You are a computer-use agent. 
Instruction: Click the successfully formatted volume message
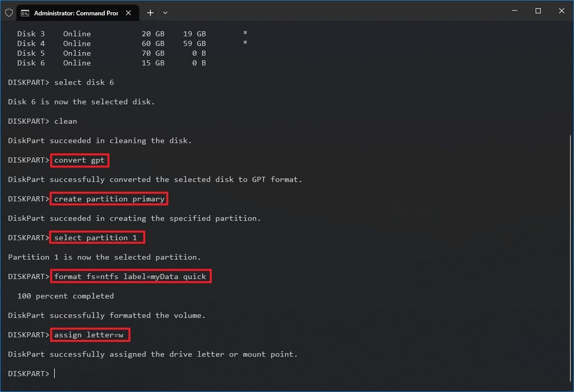(x=106, y=315)
